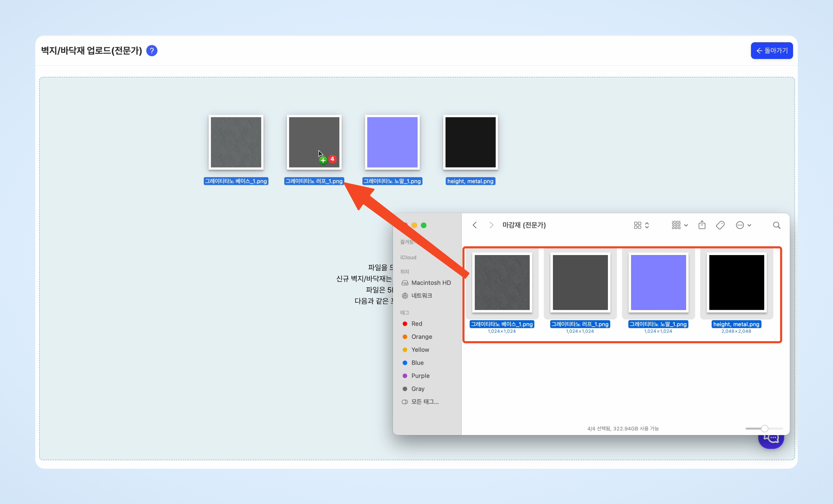
Task: Click the 태그 sidebar section header
Action: tap(404, 312)
